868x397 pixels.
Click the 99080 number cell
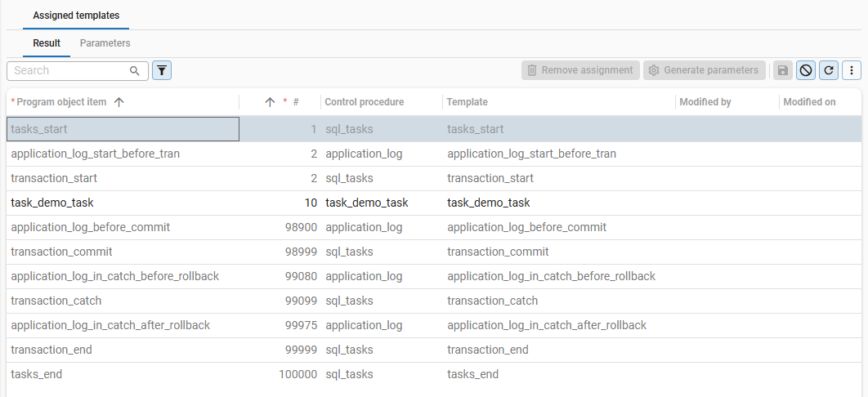tap(280, 276)
